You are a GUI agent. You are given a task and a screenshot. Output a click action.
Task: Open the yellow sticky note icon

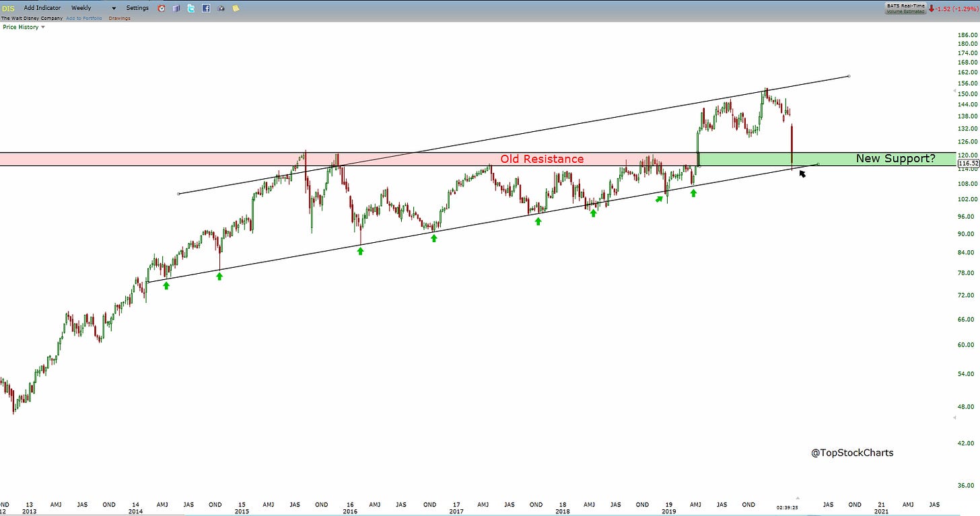pos(236,8)
